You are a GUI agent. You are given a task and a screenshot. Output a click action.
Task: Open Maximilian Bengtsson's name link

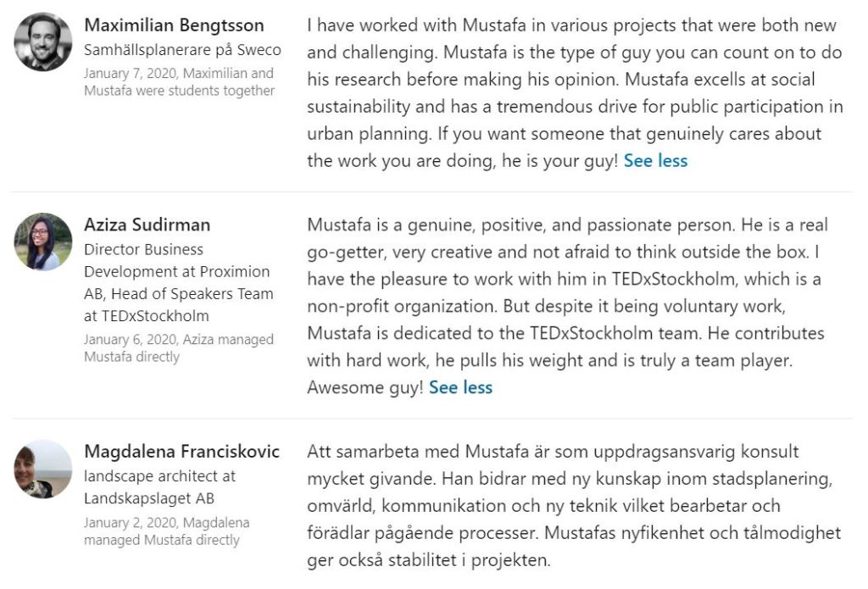(174, 25)
